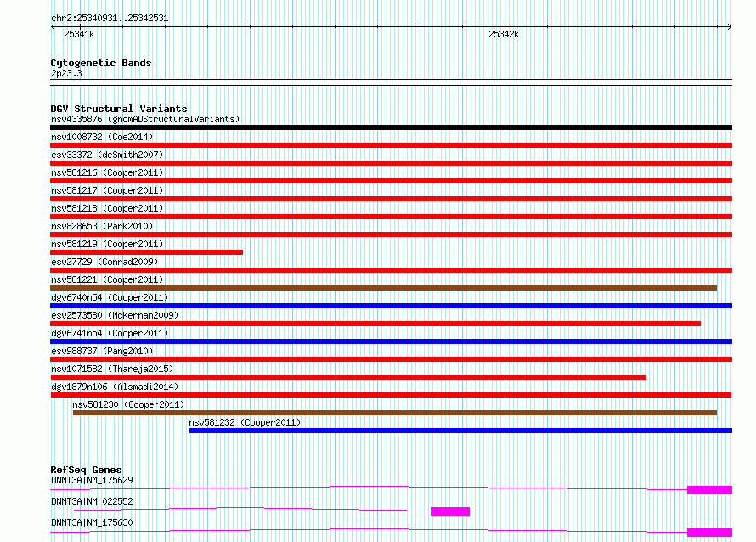Click the DGV Structural Variants track title
The image size is (756, 542).
(119, 109)
